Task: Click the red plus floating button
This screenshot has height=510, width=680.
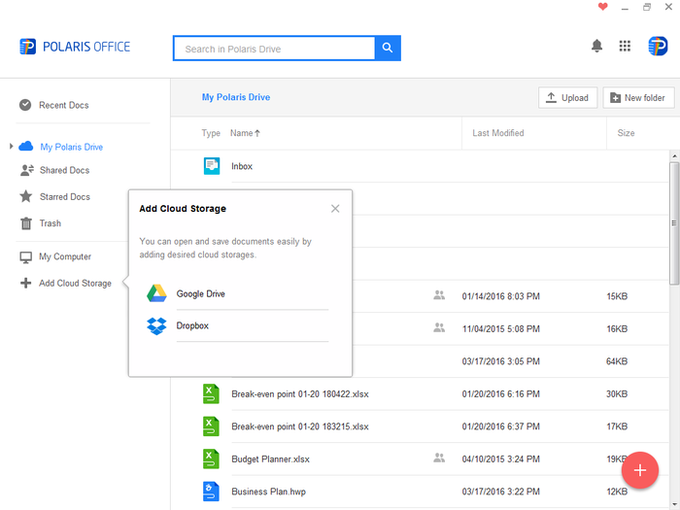Action: click(640, 470)
